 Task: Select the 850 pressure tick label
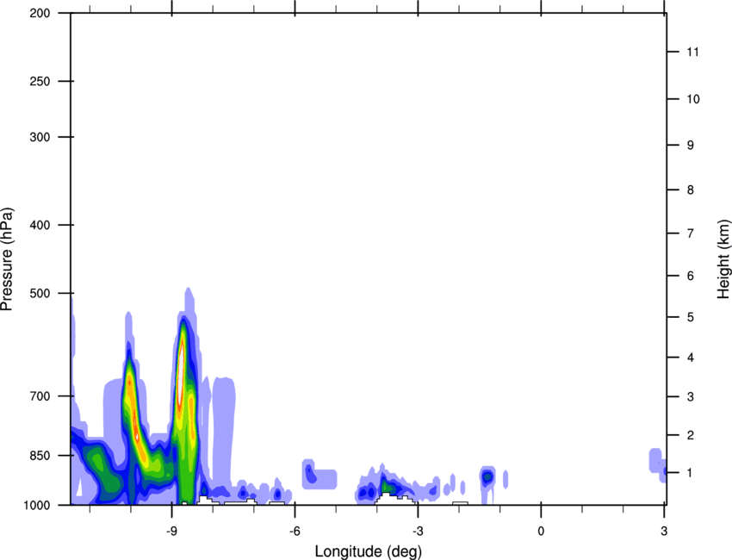(40, 456)
